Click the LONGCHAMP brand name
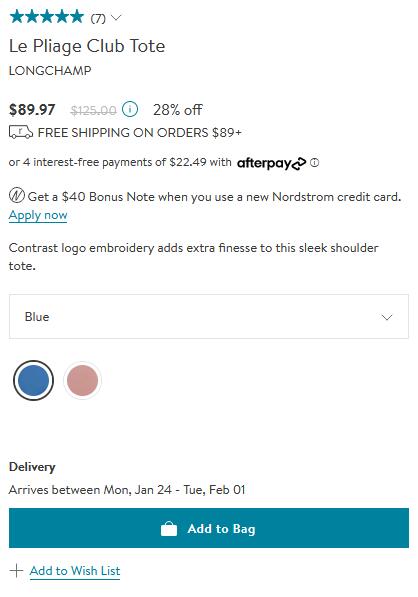 [50, 70]
